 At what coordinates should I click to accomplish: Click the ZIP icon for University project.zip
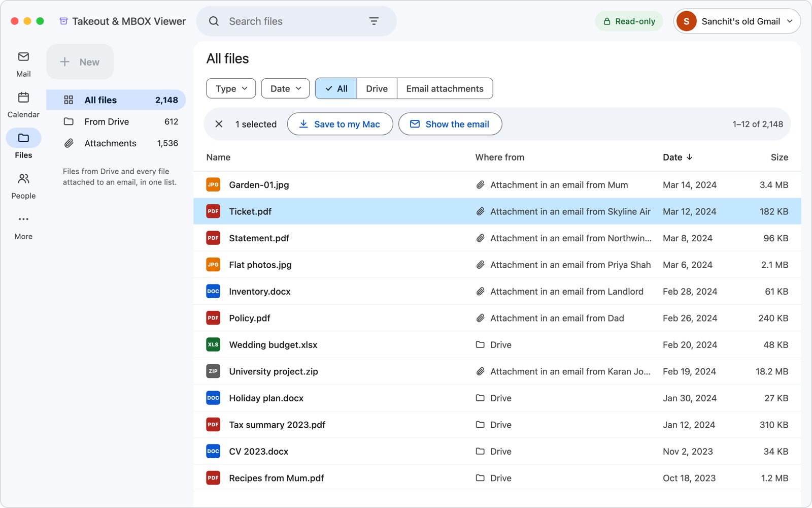[x=213, y=371]
